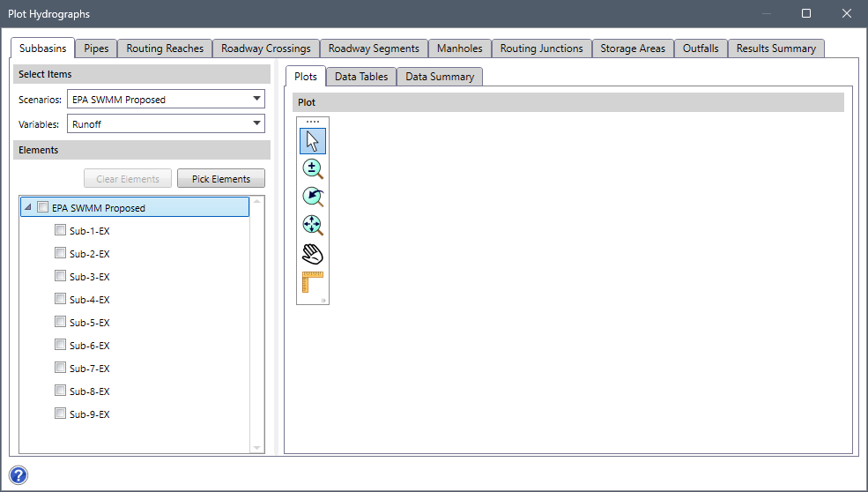Select the Plots sub-tab

coord(306,77)
